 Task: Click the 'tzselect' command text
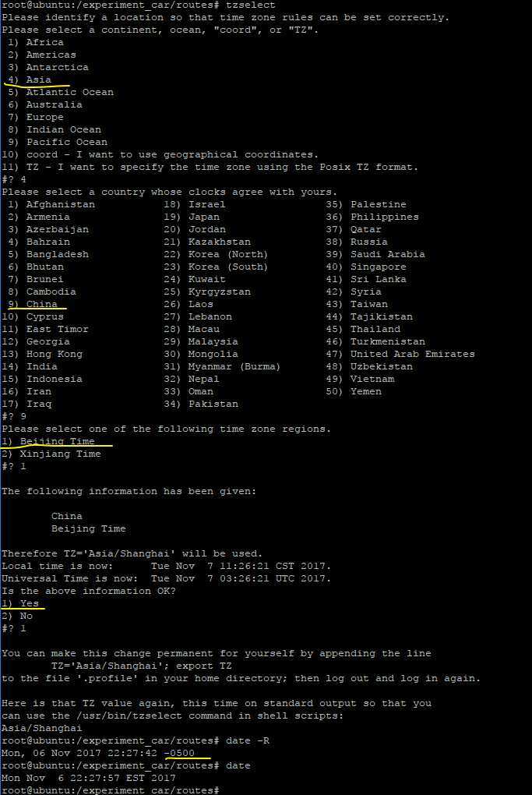point(251,5)
